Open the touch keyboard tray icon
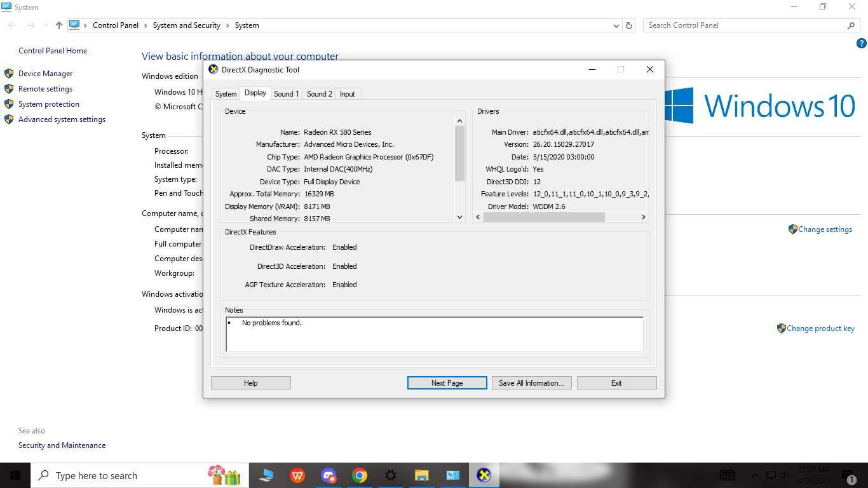This screenshot has height=488, width=868. pyautogui.click(x=728, y=475)
